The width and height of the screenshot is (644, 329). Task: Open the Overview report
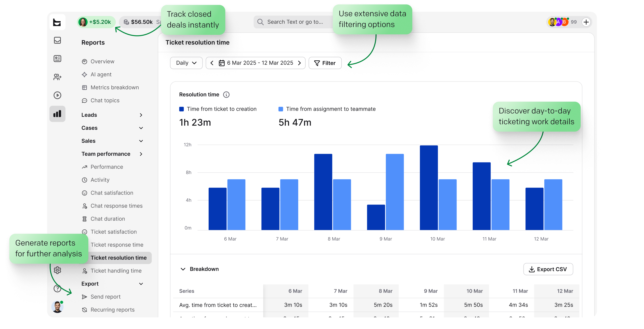click(102, 61)
